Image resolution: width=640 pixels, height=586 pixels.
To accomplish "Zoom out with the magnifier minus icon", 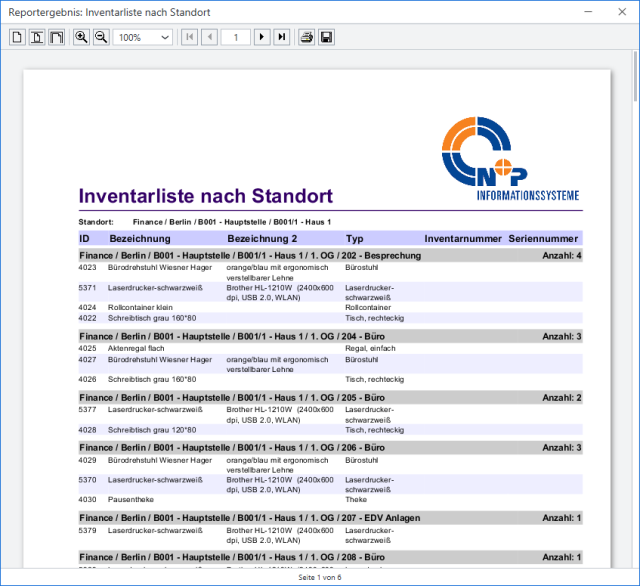I will (101, 38).
